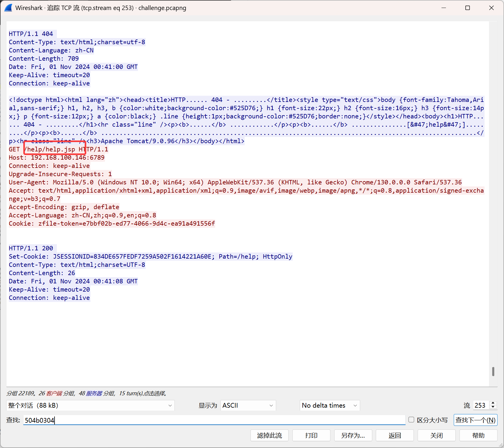This screenshot has height=448, width=504.
Task: Click the GET /help/help.jsp HTTP/1.1 request line
Action: pos(58,149)
